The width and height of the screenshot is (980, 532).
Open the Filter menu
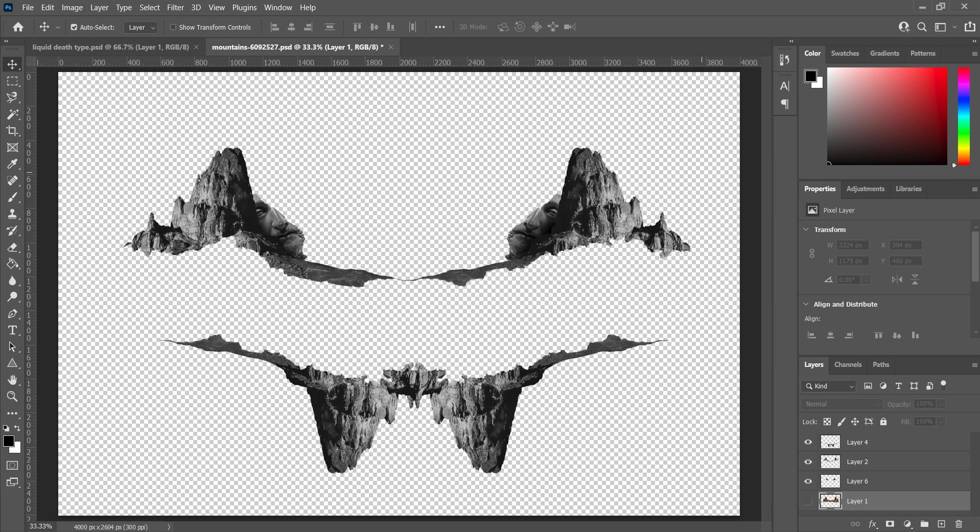175,8
